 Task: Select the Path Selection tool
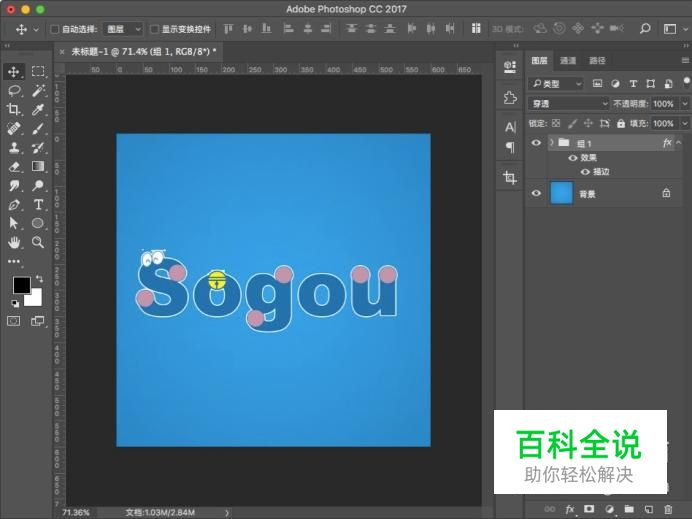point(14,223)
